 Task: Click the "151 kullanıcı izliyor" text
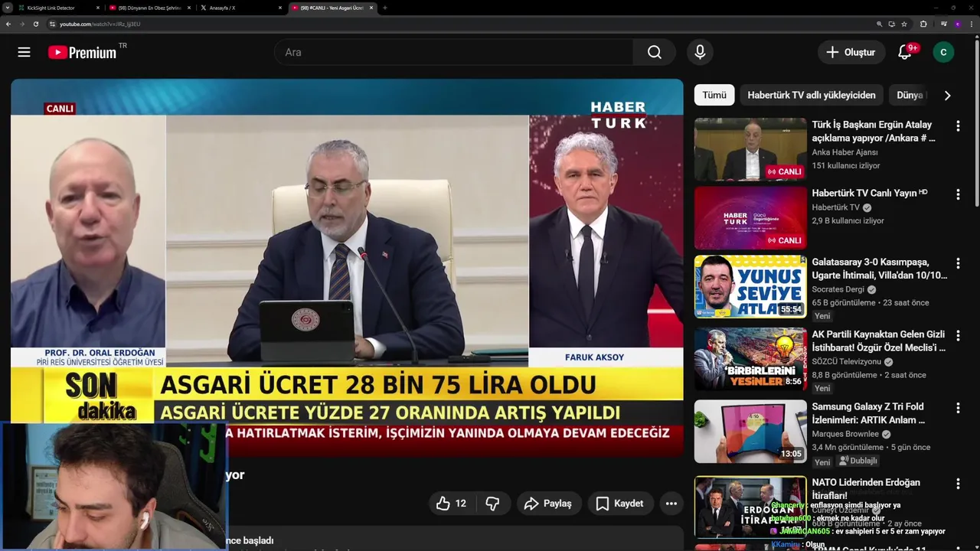coord(846,165)
